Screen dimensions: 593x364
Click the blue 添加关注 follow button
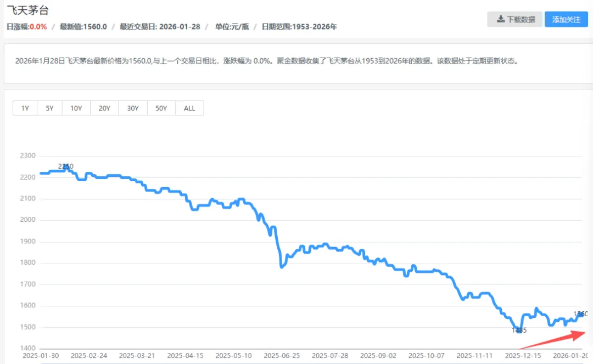[x=566, y=19]
